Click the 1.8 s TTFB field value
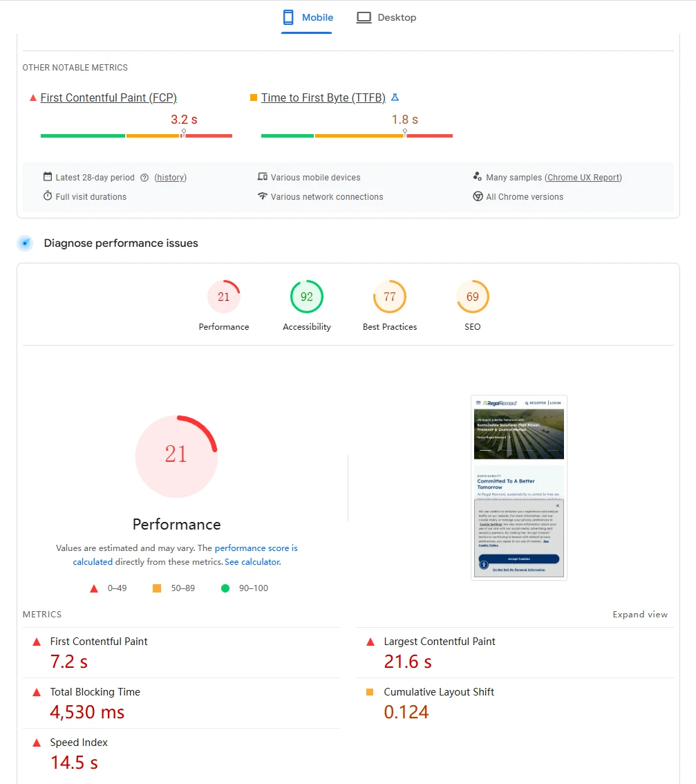The height and width of the screenshot is (784, 696). pos(405,120)
